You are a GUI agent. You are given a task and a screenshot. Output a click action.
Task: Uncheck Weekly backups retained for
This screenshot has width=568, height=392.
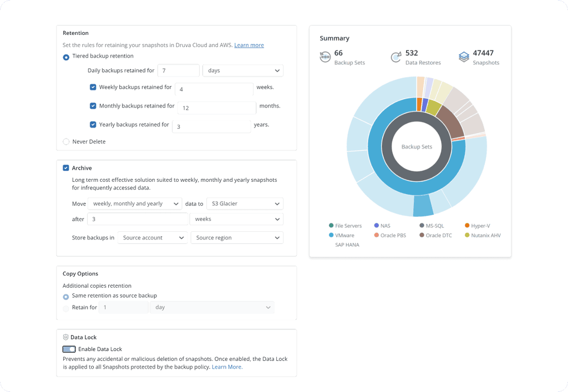(93, 87)
